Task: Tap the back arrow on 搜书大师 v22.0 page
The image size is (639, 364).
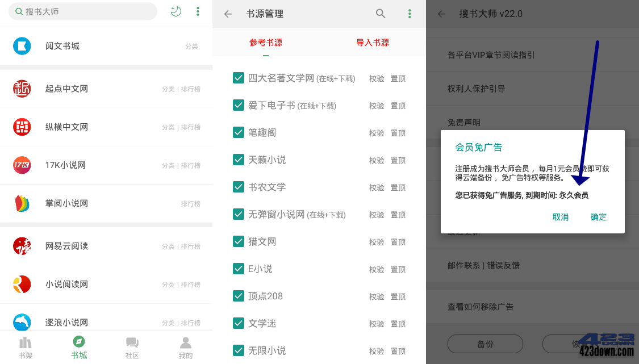Action: click(x=442, y=14)
